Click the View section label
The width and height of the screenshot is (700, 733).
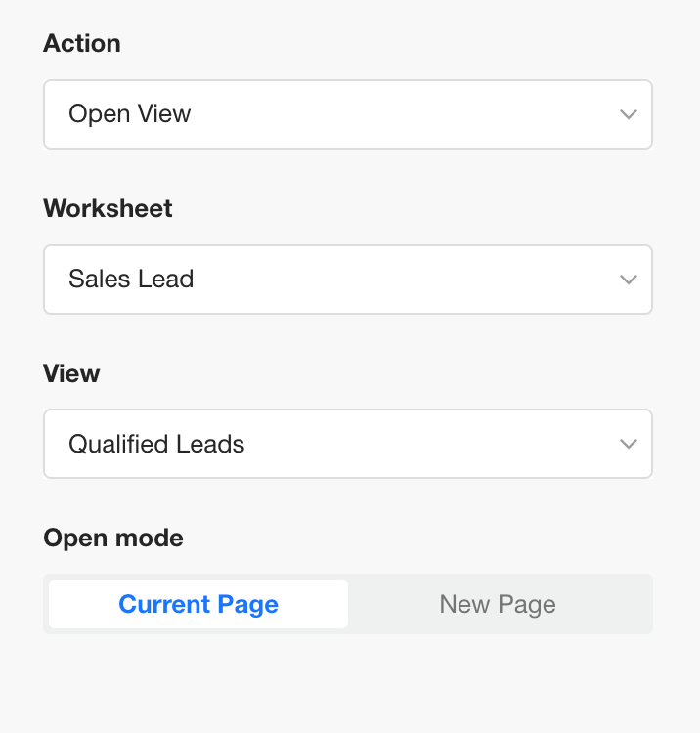(71, 373)
